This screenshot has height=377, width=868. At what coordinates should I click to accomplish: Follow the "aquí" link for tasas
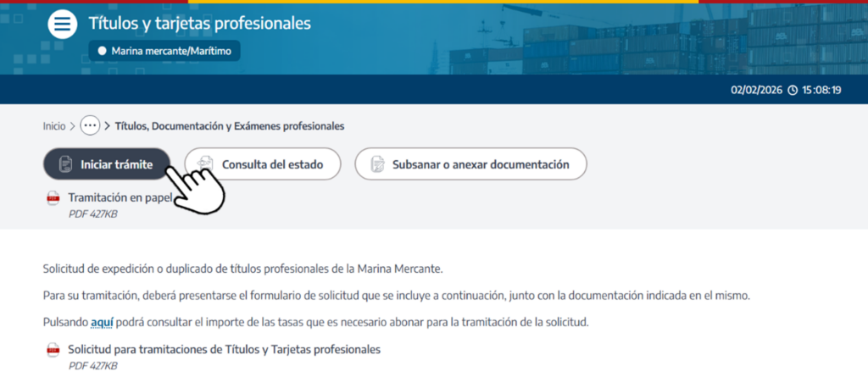pos(101,322)
